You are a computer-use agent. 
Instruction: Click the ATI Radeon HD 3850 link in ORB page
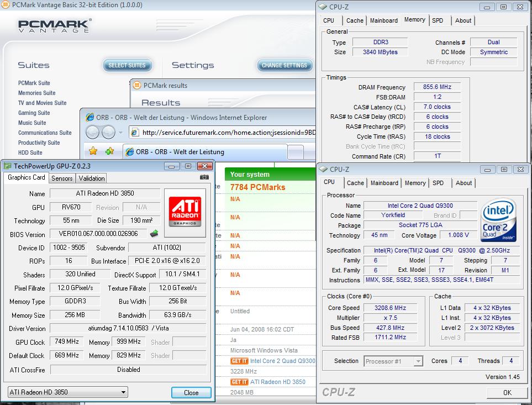pos(277,382)
